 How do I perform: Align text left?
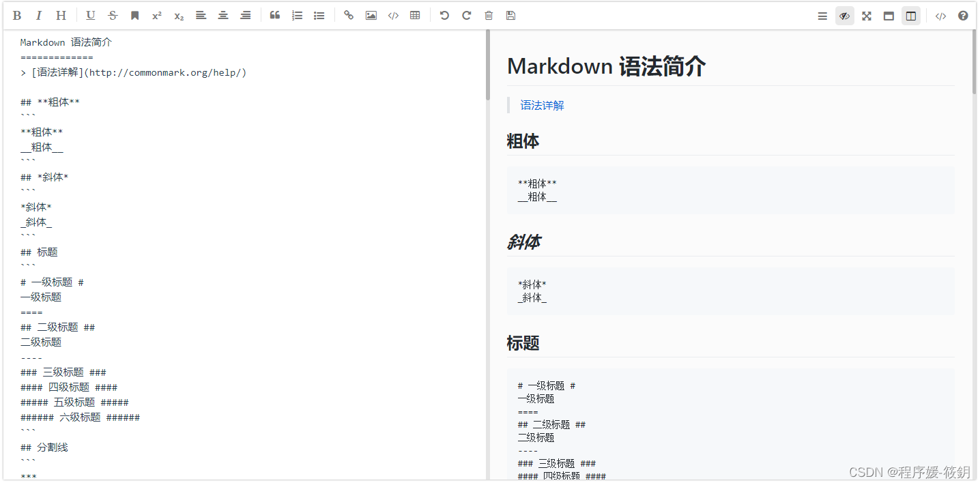click(201, 16)
